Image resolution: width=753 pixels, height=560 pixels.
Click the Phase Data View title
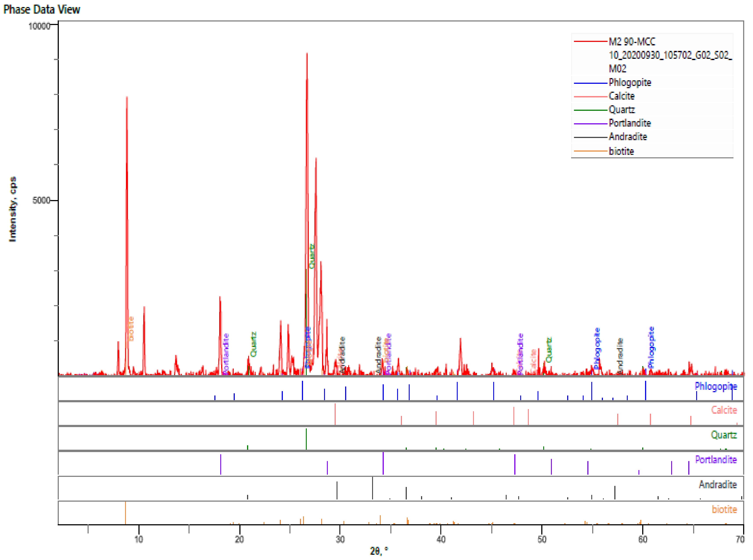coord(42,9)
